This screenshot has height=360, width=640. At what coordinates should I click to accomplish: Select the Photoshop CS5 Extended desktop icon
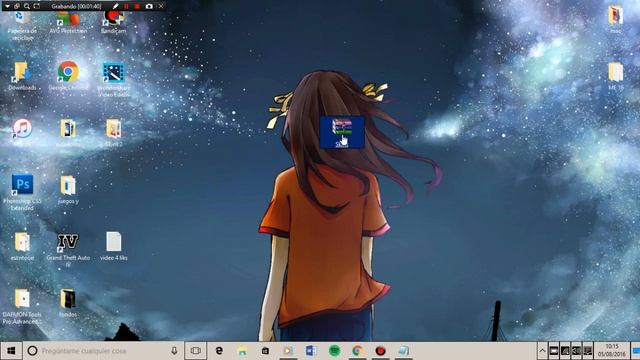[x=22, y=193]
